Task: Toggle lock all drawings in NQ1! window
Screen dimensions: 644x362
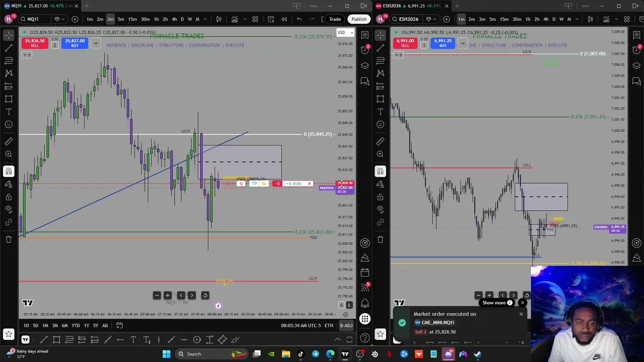Action: click(9, 197)
